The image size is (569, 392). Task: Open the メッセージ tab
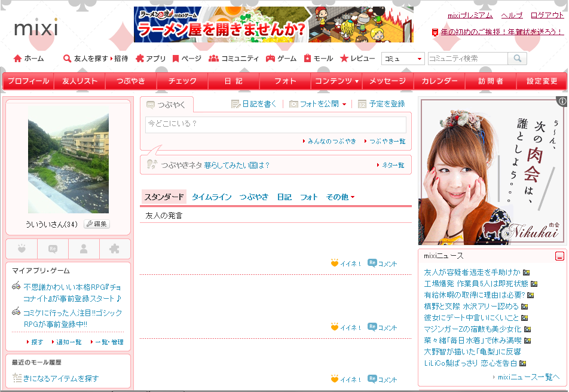pos(388,81)
